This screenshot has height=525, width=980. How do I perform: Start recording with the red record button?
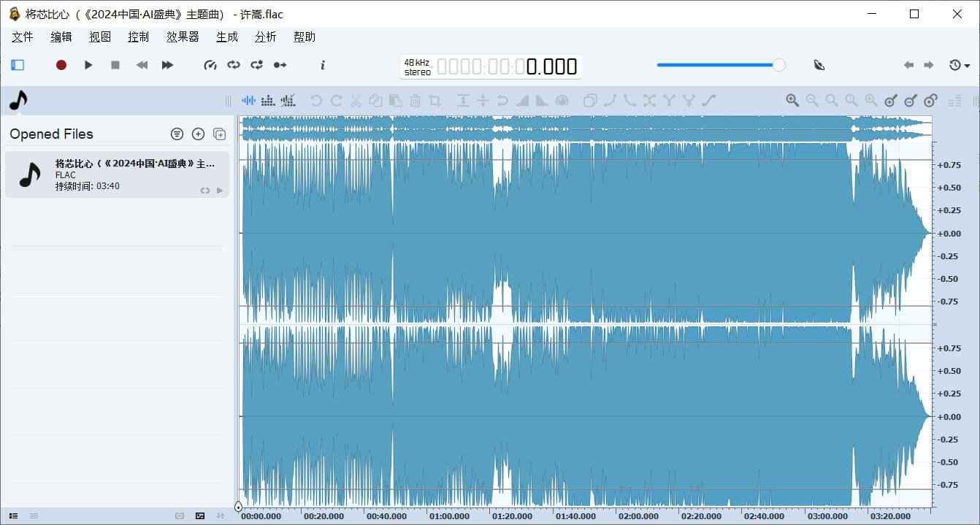point(61,65)
